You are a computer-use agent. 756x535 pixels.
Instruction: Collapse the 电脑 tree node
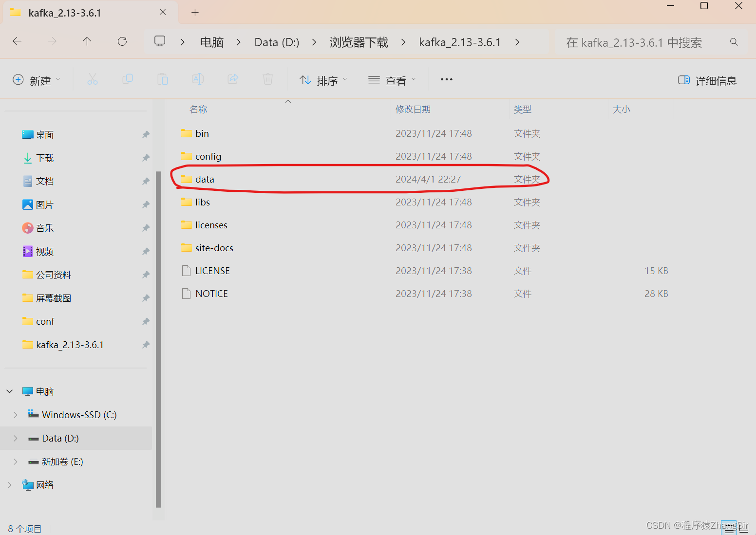point(10,391)
